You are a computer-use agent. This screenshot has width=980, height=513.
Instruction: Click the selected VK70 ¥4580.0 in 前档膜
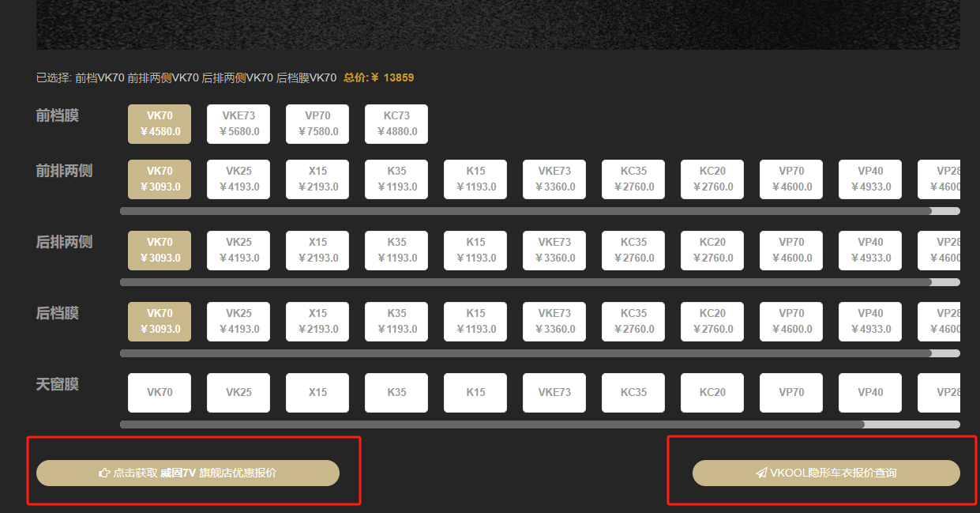(160, 124)
